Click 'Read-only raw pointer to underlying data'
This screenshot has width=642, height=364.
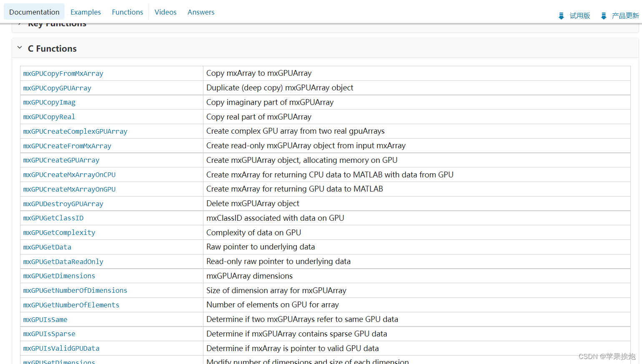point(278,262)
